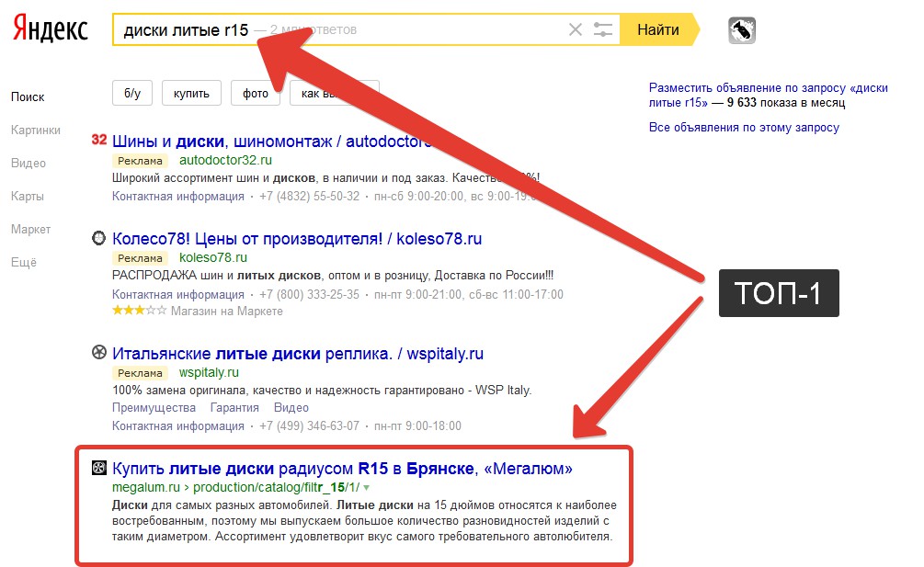Viewport: 924px width, 567px height.
Task: Select the б/у suggestion chip
Action: click(x=132, y=93)
